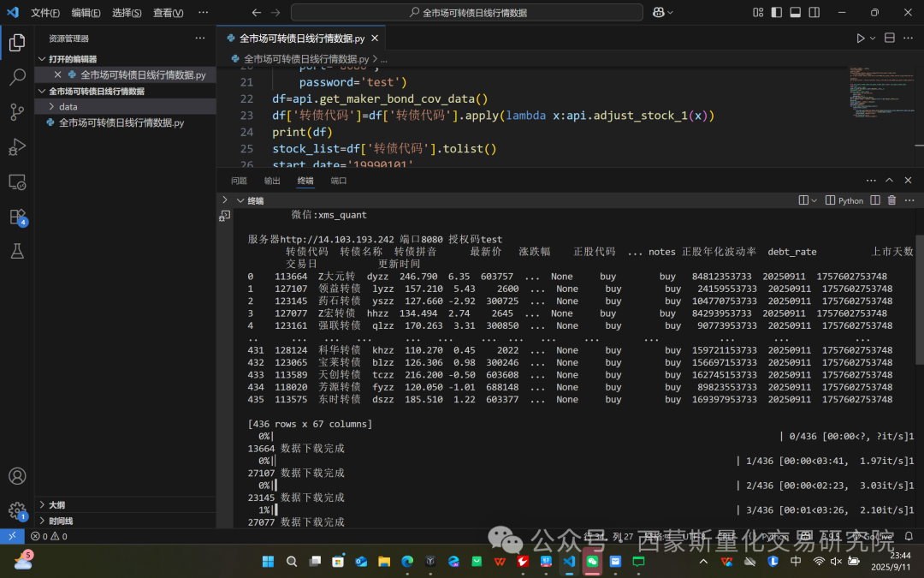Toggle the 中 input method indicator
The height and width of the screenshot is (578, 924).
[796, 561]
